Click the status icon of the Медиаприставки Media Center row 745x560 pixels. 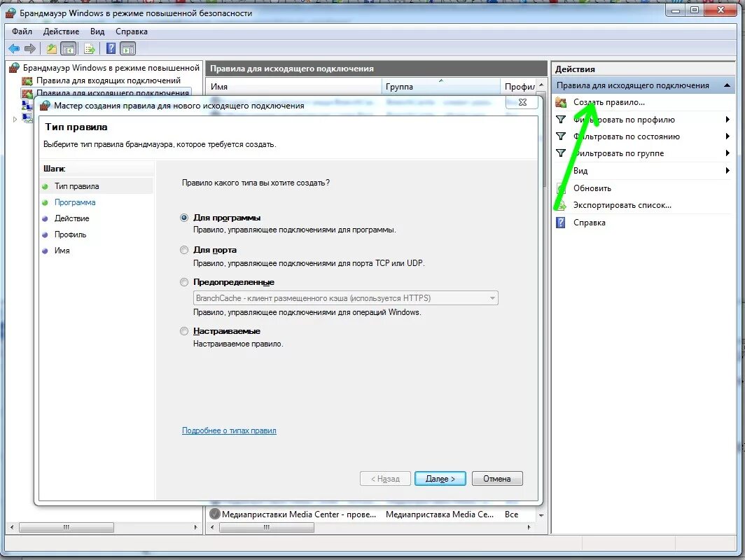(x=215, y=514)
